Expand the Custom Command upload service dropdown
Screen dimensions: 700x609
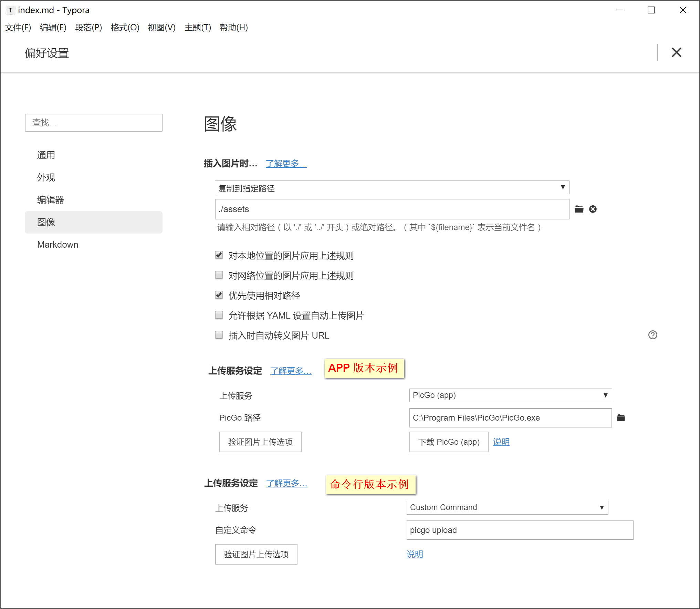point(600,507)
